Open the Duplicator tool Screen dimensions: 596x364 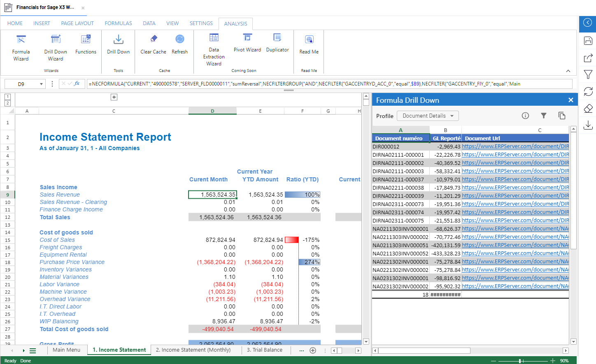click(277, 43)
